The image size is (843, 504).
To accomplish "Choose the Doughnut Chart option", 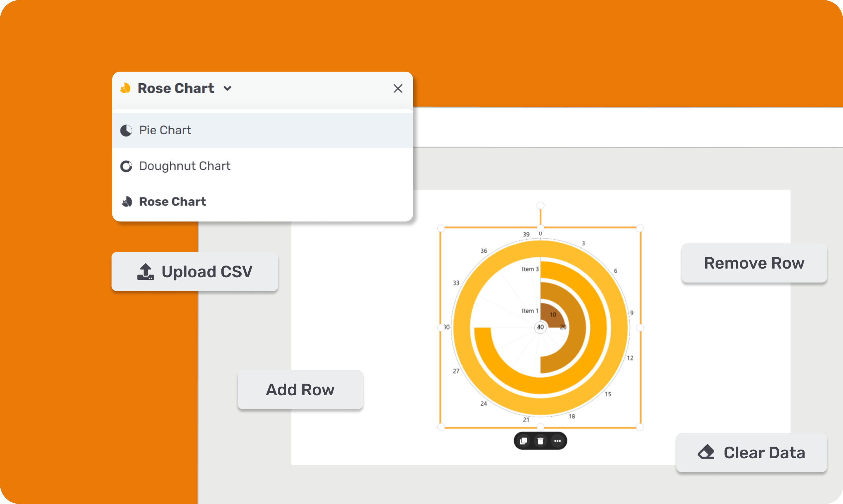I will (x=263, y=166).
